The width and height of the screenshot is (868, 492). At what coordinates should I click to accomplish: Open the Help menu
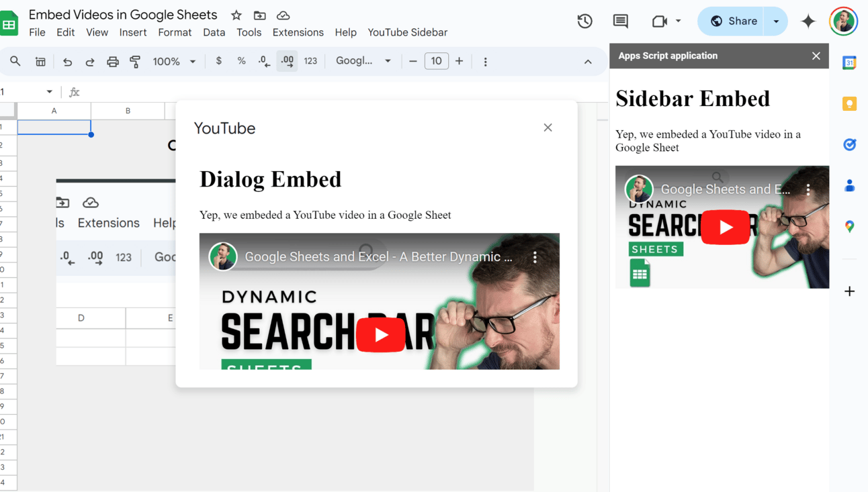coord(345,32)
